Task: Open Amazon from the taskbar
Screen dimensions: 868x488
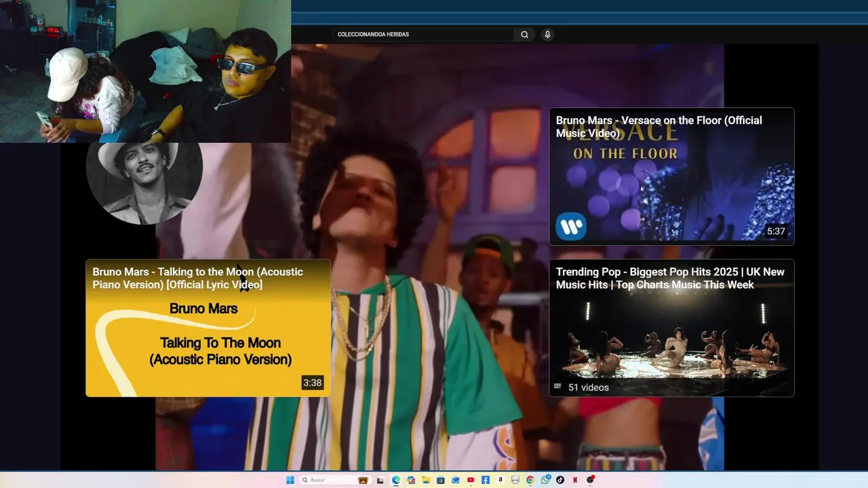Action: click(x=500, y=480)
